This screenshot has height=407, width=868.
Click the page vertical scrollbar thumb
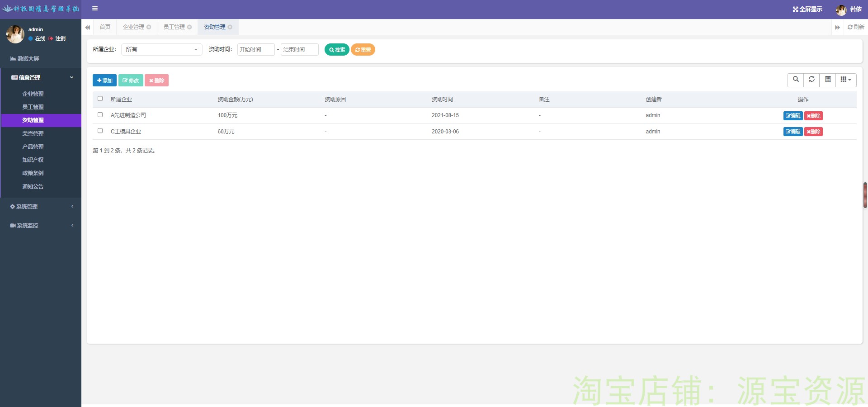(865, 195)
